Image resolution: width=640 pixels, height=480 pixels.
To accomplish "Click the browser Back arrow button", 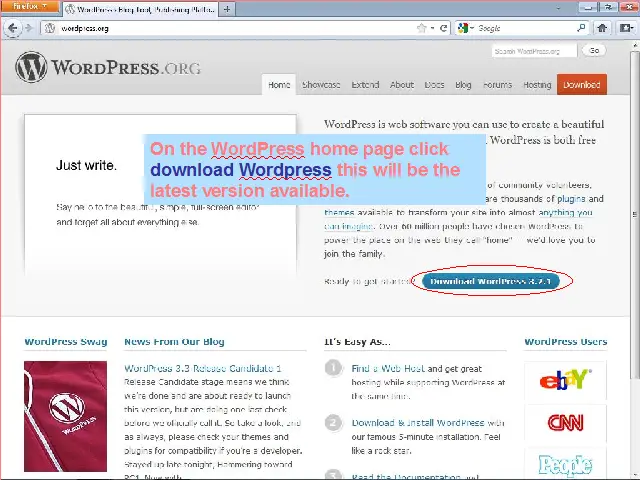I will pos(13,28).
